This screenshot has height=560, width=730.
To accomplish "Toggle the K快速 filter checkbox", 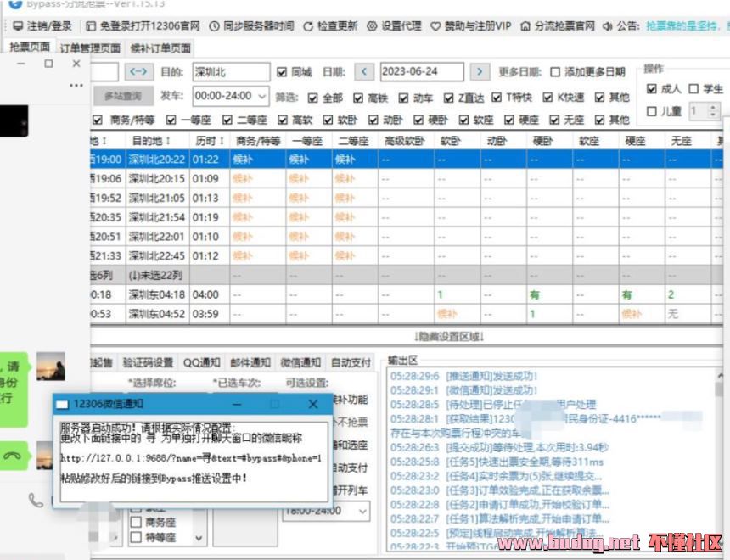I will (x=547, y=98).
